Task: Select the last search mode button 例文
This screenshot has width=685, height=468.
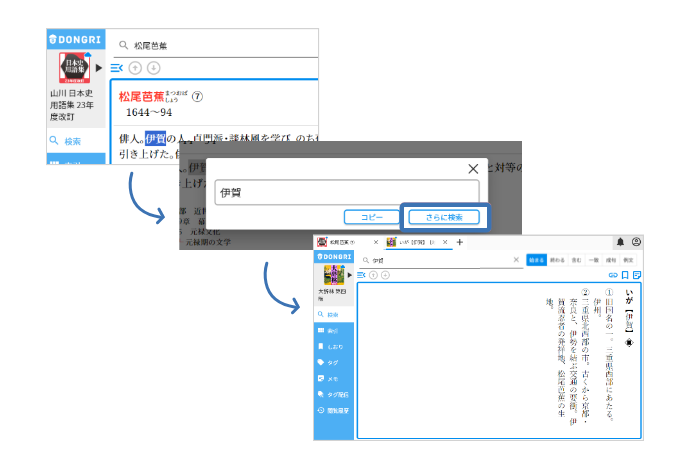Action: (628, 260)
